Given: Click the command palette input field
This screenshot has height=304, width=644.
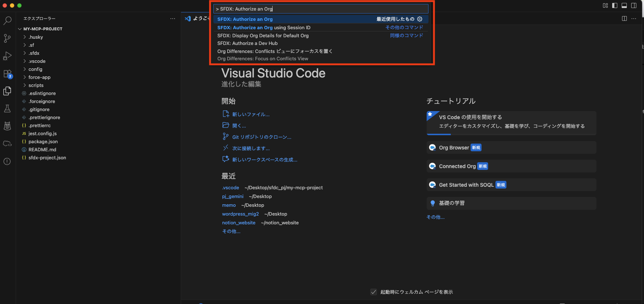Looking at the screenshot, I should [321, 9].
